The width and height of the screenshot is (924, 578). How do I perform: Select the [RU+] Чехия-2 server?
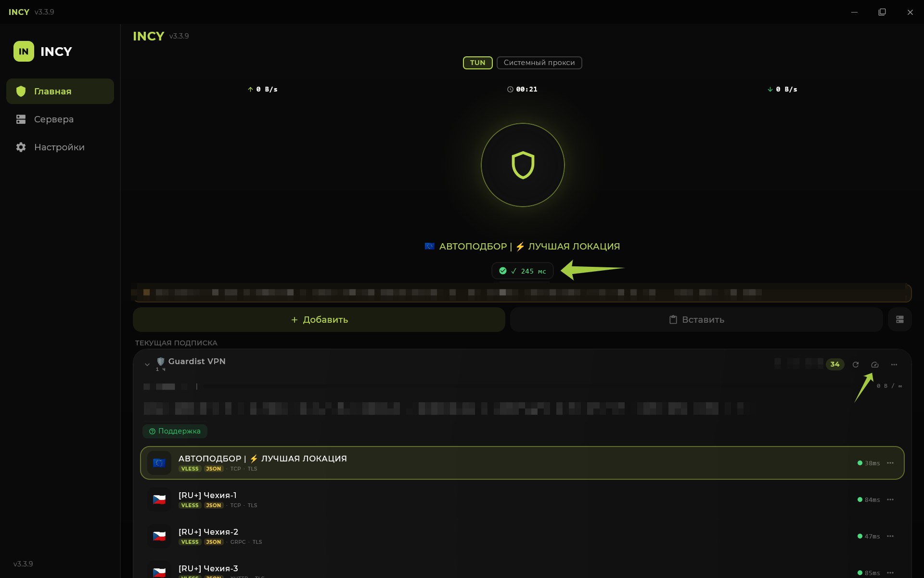[x=522, y=536]
